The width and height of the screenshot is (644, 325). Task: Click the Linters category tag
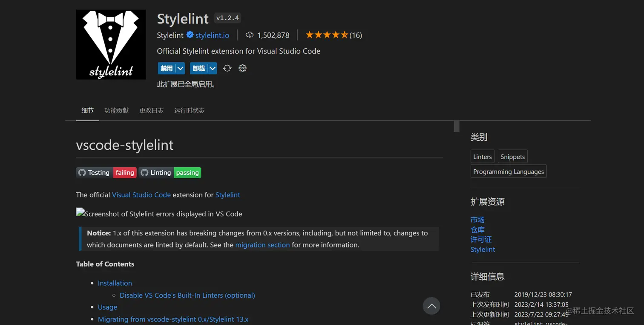[482, 157]
